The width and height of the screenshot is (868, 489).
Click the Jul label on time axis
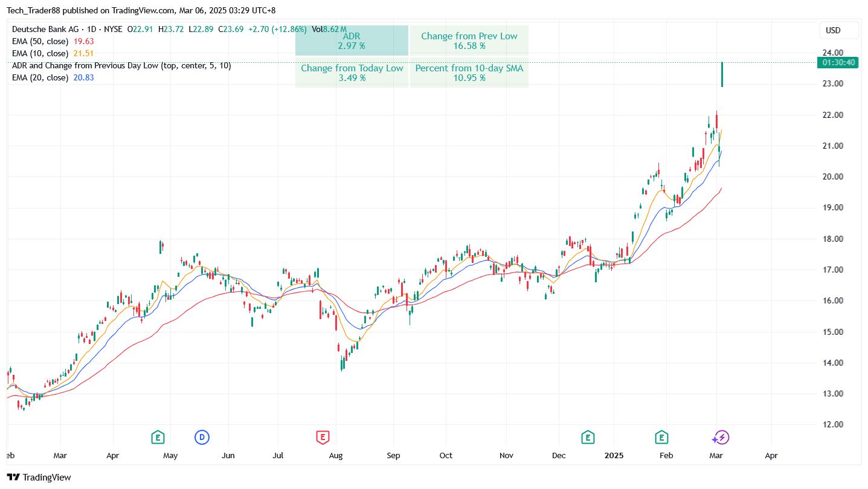pos(278,455)
